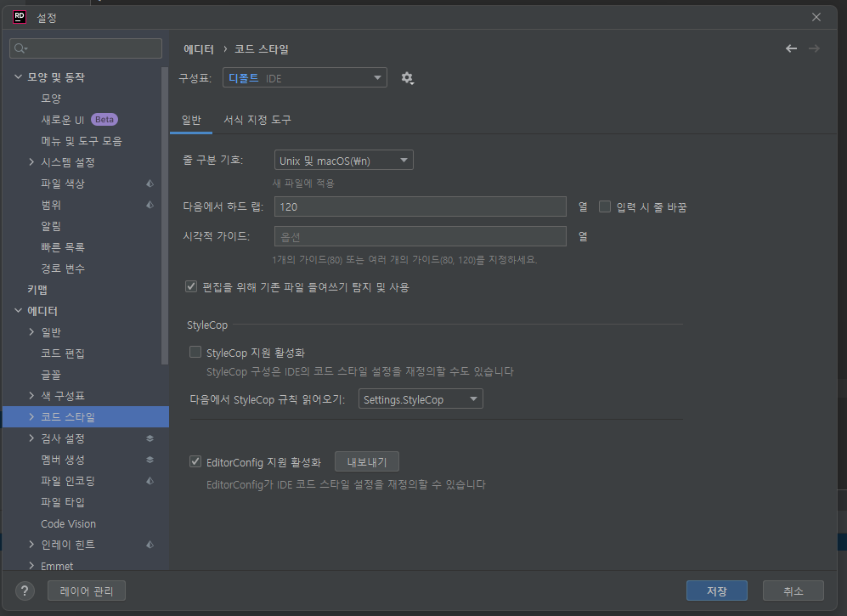Click the layer icon next to 파일 인코딩
The height and width of the screenshot is (616, 847).
click(x=150, y=481)
